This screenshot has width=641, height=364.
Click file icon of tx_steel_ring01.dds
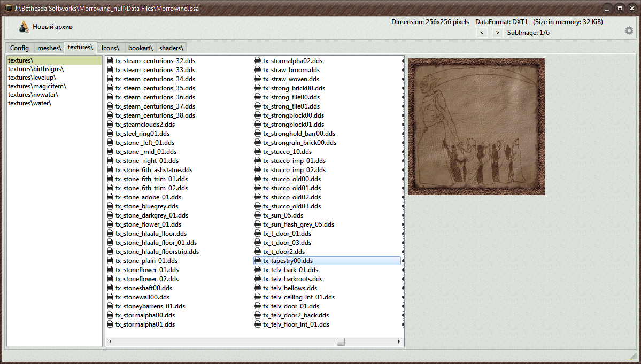tap(110, 134)
